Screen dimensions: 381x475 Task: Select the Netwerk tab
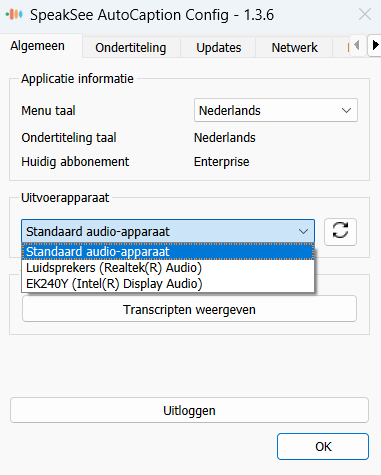point(295,48)
